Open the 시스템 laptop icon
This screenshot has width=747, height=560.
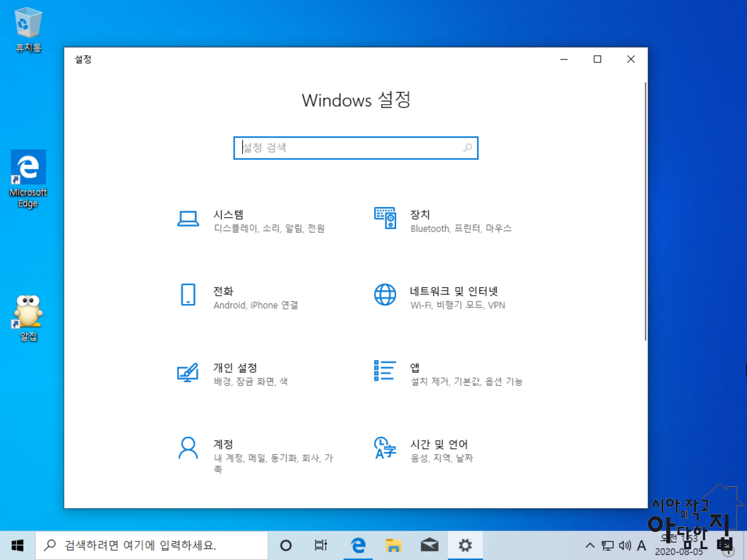click(188, 219)
